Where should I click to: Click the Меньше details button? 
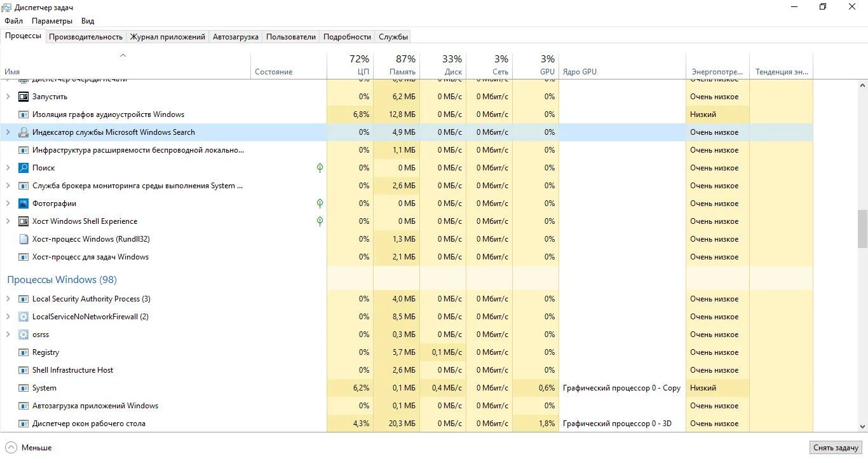coord(29,447)
